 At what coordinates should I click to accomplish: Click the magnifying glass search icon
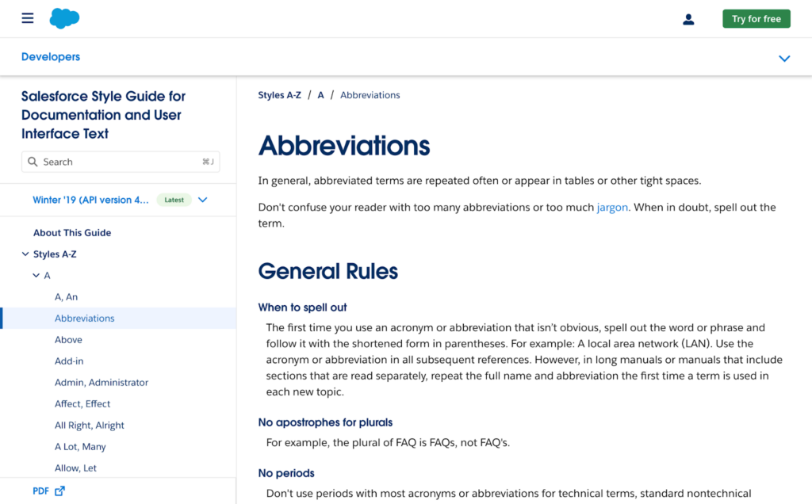(x=33, y=161)
